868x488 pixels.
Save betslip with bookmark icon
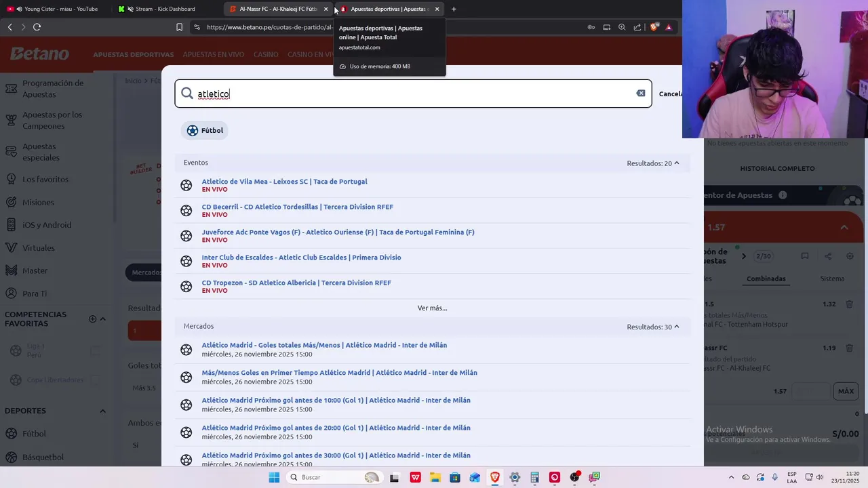(804, 256)
